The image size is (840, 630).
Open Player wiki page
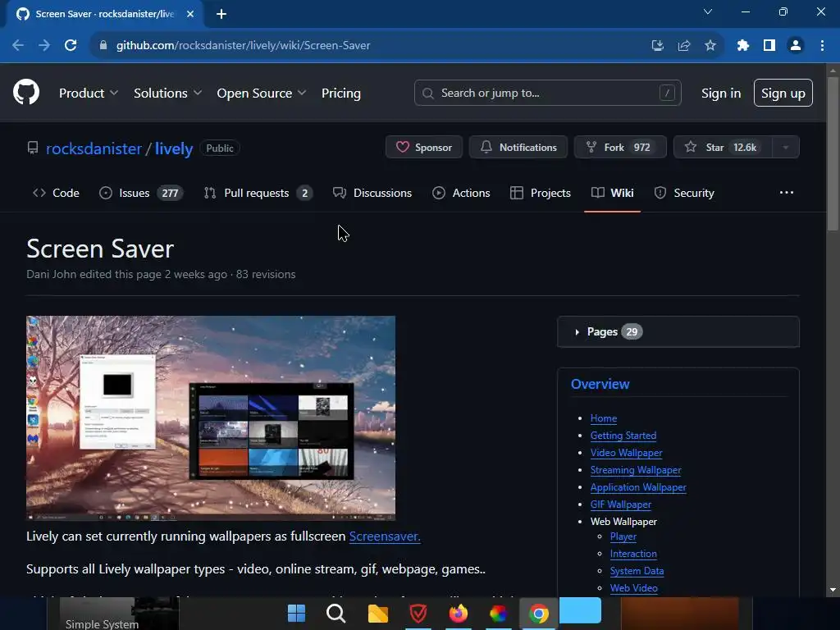tap(623, 536)
